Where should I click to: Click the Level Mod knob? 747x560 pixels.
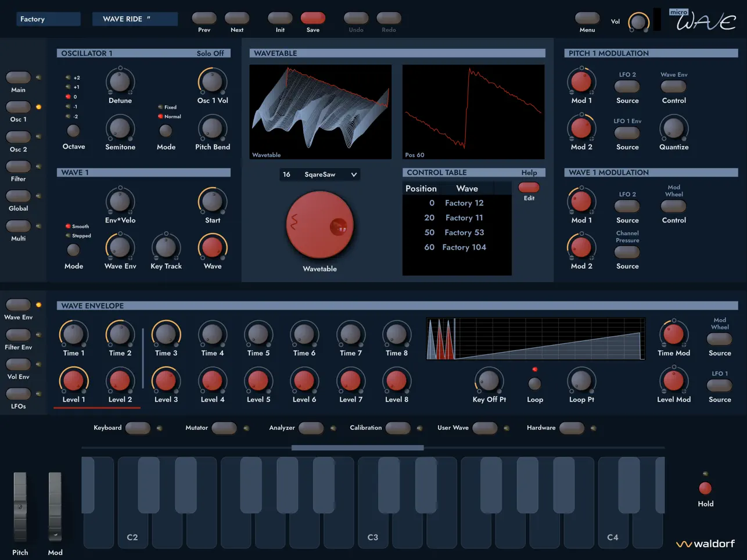coord(674,381)
